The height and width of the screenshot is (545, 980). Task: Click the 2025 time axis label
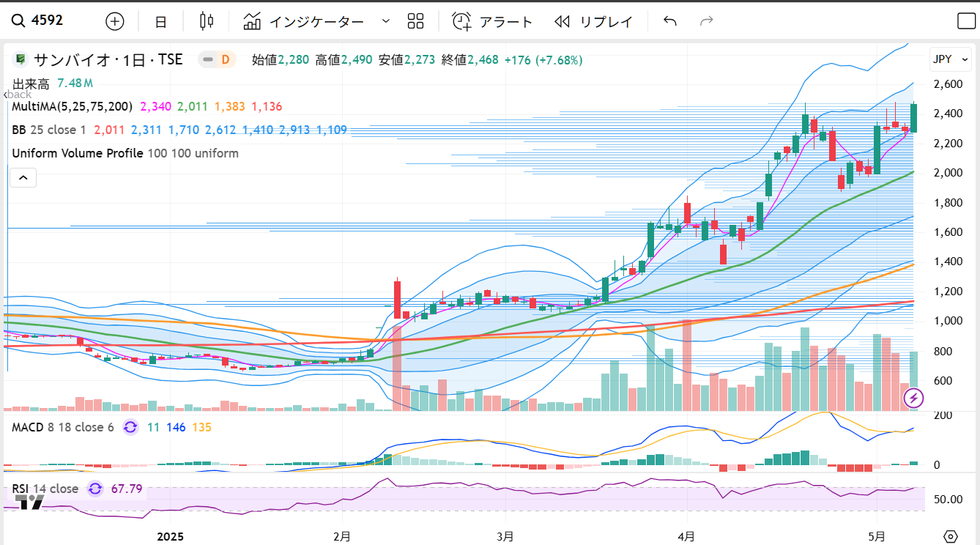[x=171, y=536]
